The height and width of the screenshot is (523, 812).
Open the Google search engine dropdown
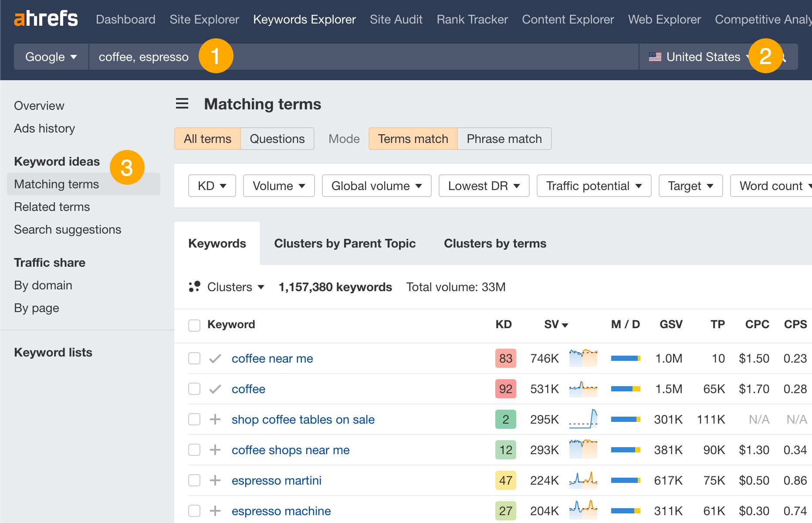51,57
